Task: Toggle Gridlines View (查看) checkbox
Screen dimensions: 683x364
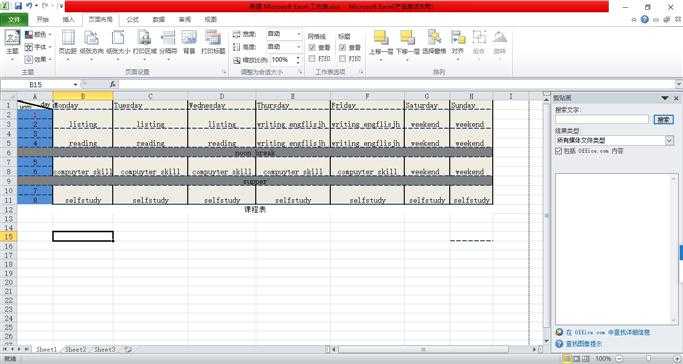Action: 312,47
